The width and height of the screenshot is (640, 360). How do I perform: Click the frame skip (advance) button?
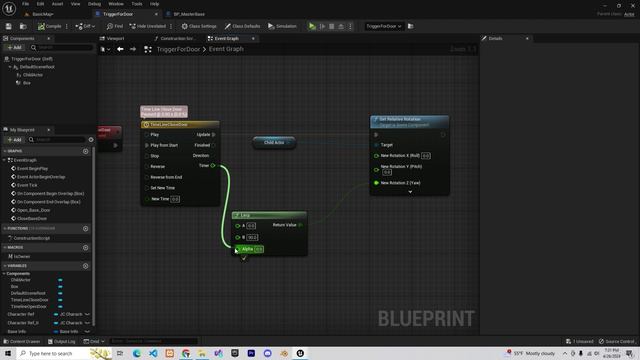322,26
